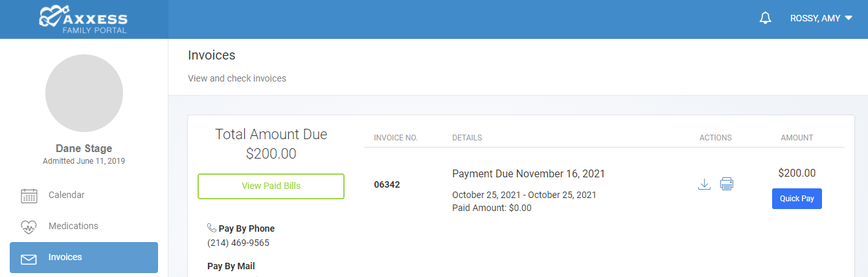Click the Dane Stage patient name

[x=84, y=148]
